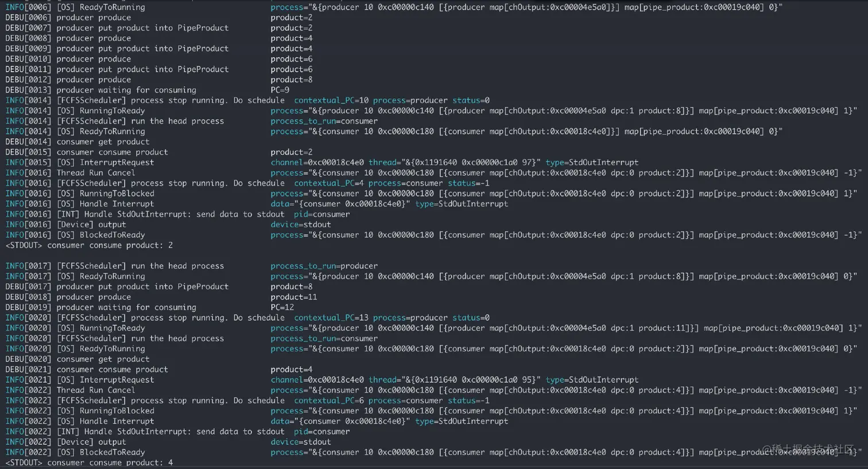Screen dimensions: 868x469
Task: Click the INFO[0016] [OS] RunningToBlocked line
Action: (x=431, y=193)
